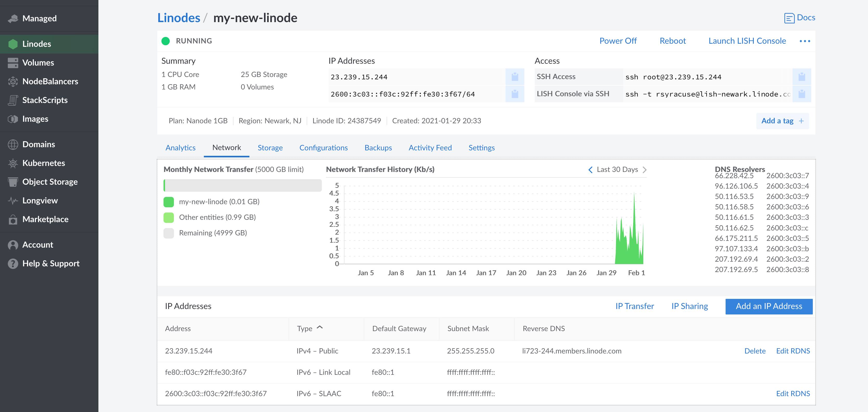The height and width of the screenshot is (412, 868).
Task: Open the Activity Feed tab
Action: coord(430,147)
